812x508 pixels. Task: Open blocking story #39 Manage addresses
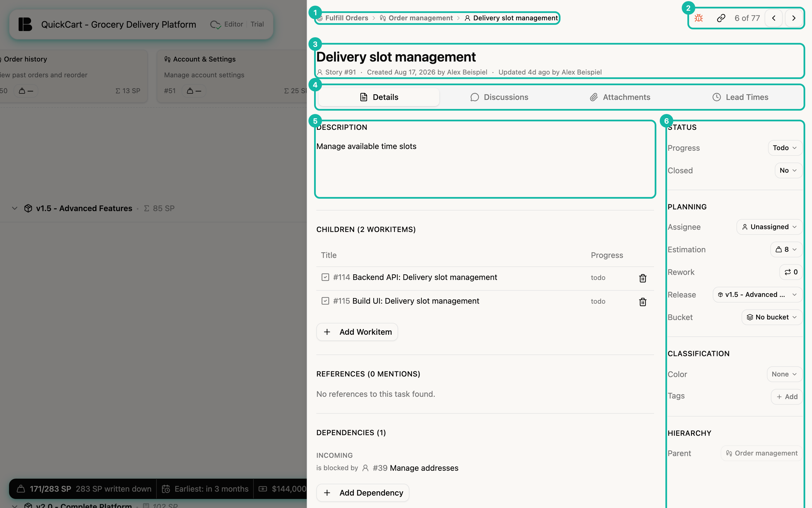click(415, 468)
